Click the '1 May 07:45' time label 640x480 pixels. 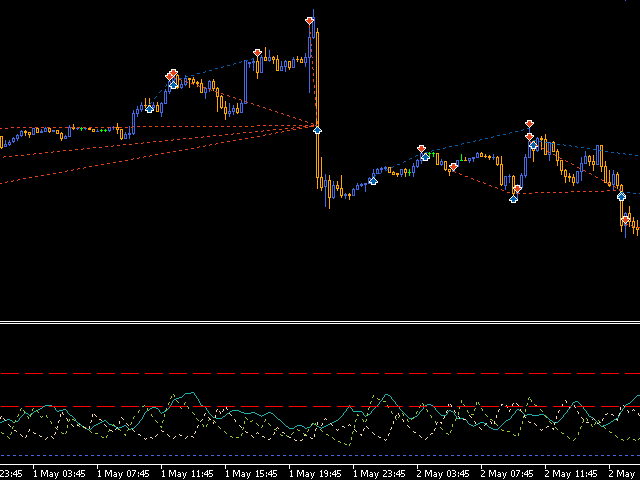(x=123, y=473)
